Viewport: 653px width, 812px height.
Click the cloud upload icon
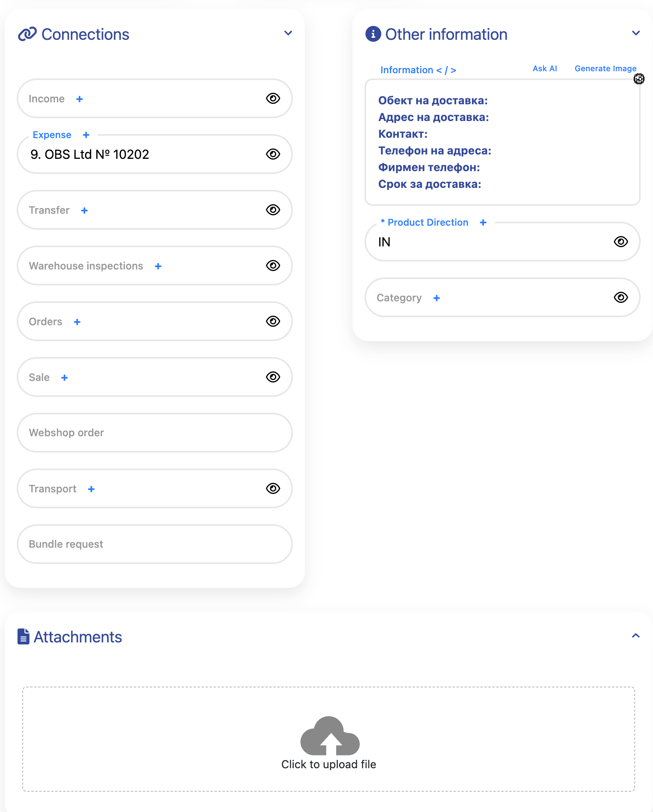pos(330,736)
